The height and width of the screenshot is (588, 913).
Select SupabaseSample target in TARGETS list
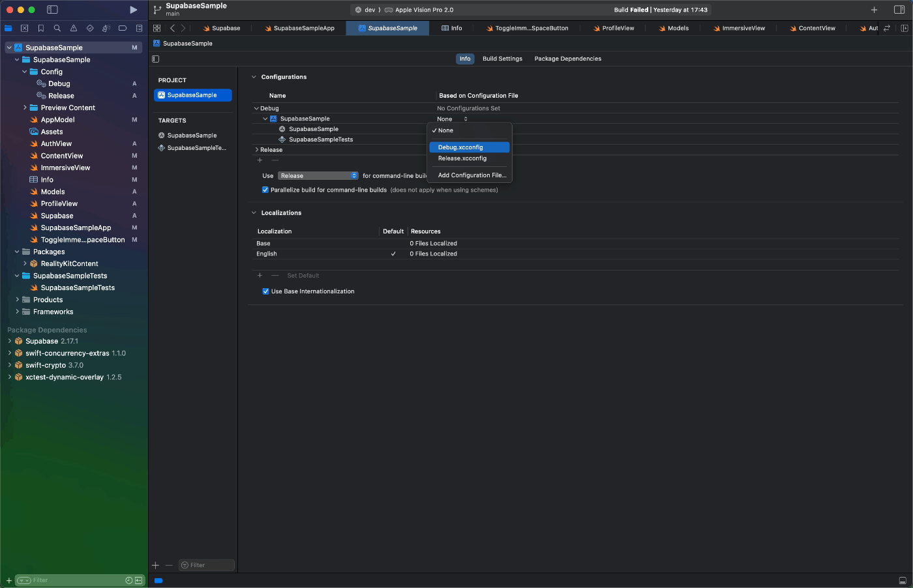192,136
